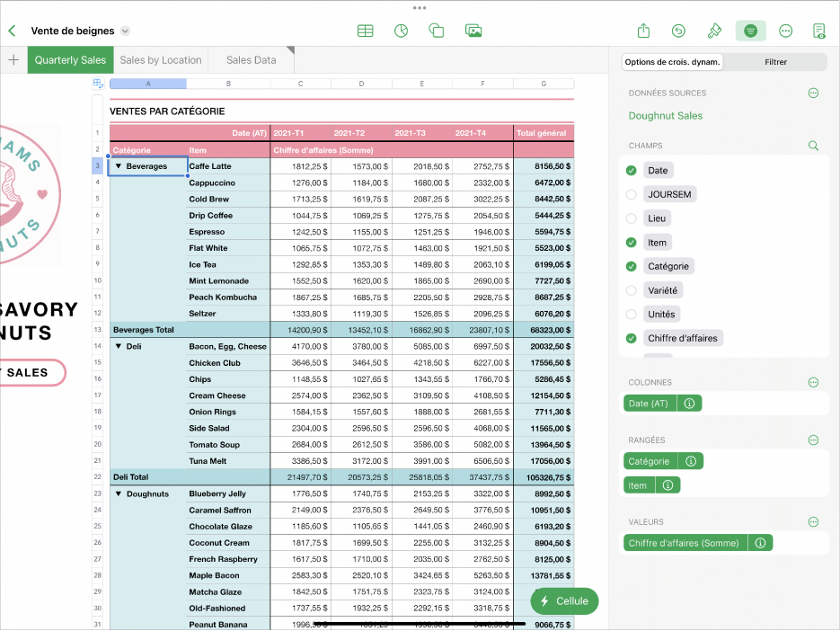Open Valeurs section more options icon
This screenshot has height=631, width=840.
813,521
